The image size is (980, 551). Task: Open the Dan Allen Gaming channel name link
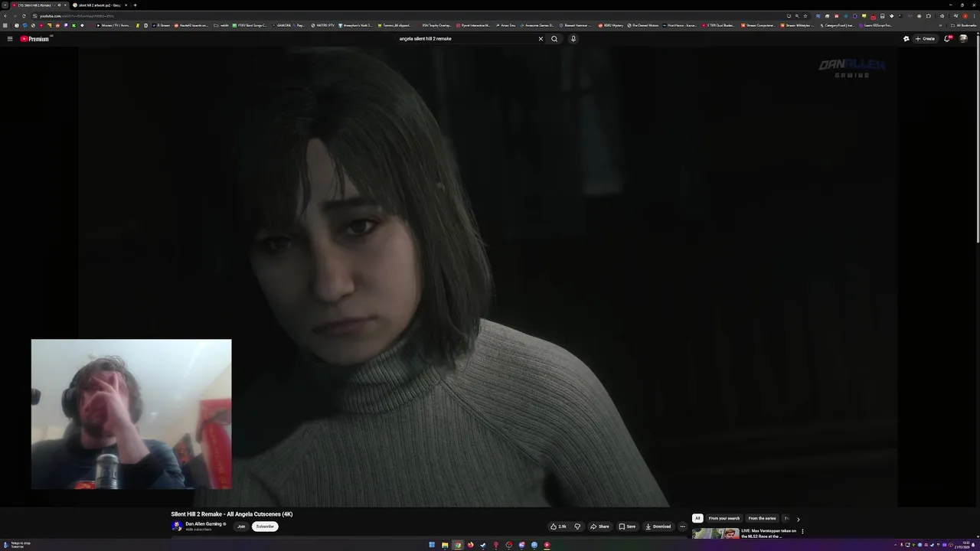pyautogui.click(x=204, y=524)
